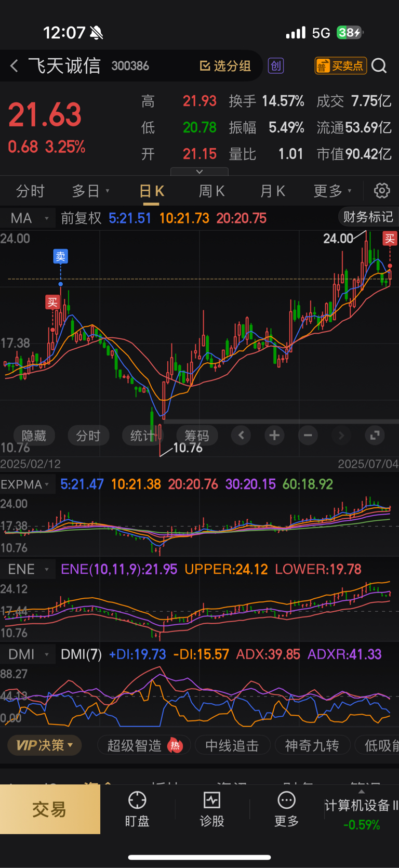This screenshot has height=868, width=399.
Task: Tap MA 20:20.75 value label
Action: click(242, 218)
